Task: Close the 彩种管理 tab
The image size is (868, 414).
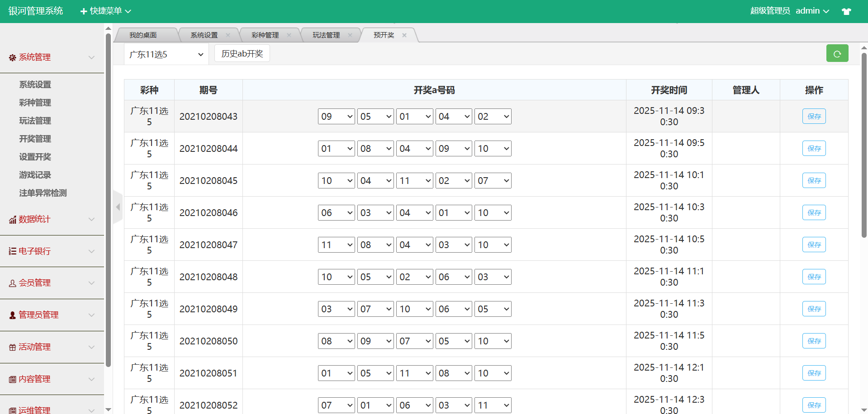Action: pyautogui.click(x=289, y=35)
